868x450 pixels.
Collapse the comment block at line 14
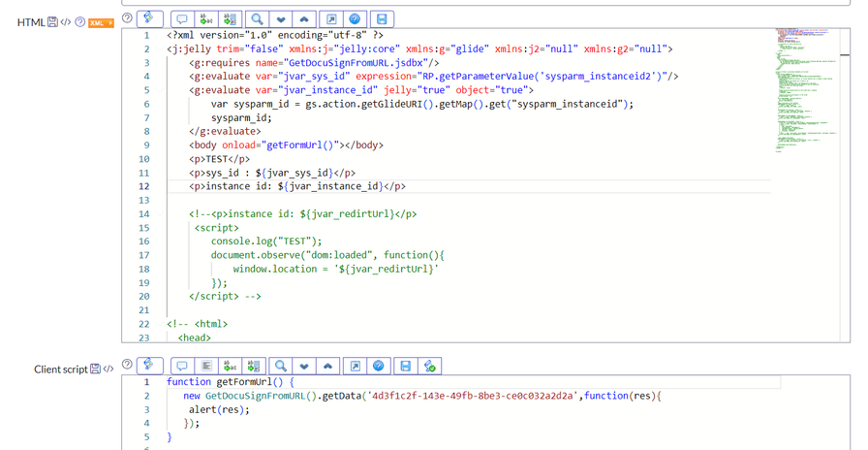[x=160, y=214]
